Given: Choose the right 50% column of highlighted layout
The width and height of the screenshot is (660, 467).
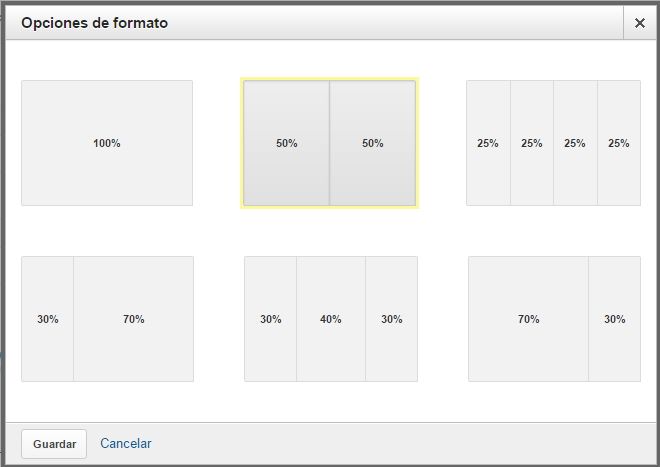Looking at the screenshot, I should click(373, 143).
